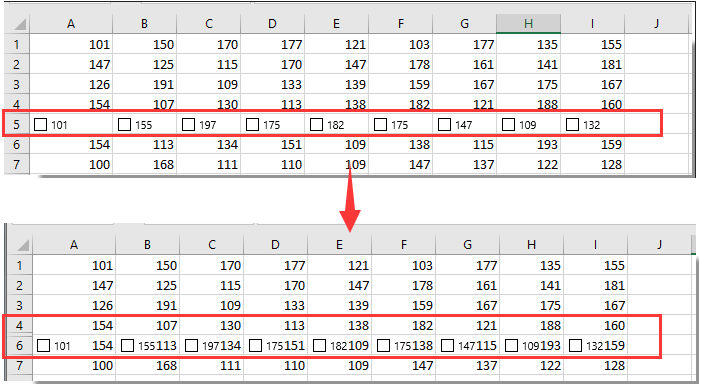Select column A header in upper sheet

point(71,24)
